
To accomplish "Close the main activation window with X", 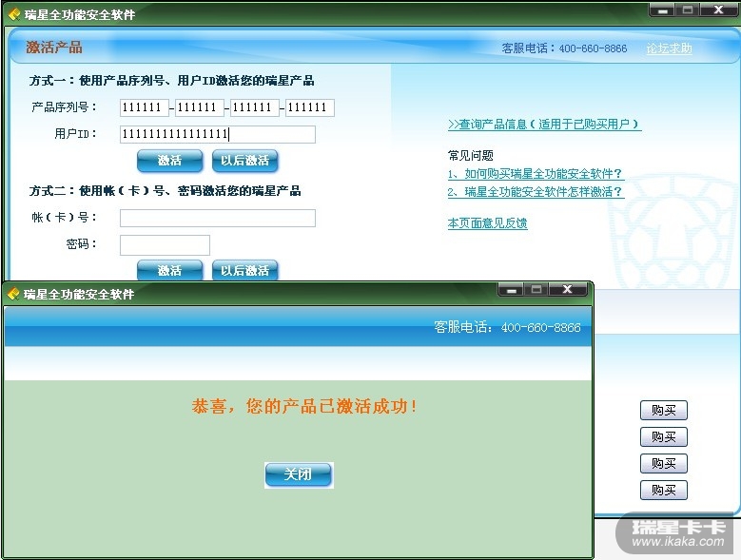I will (719, 10).
